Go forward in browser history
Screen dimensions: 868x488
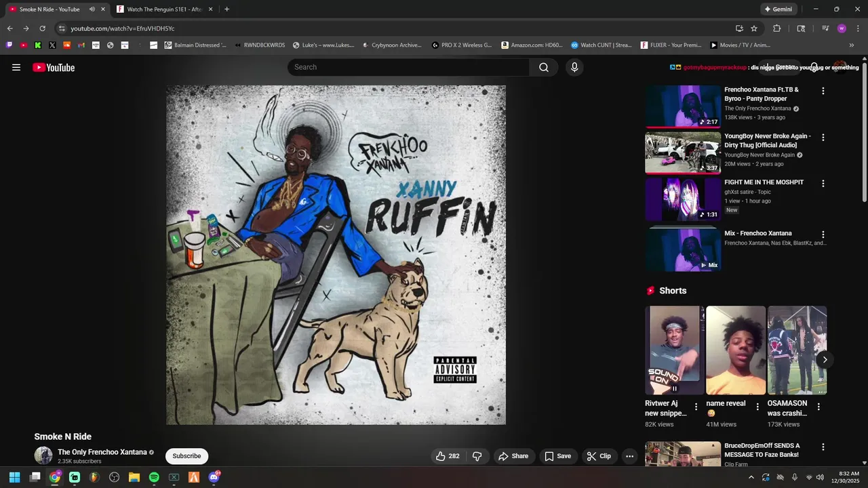coord(26,28)
